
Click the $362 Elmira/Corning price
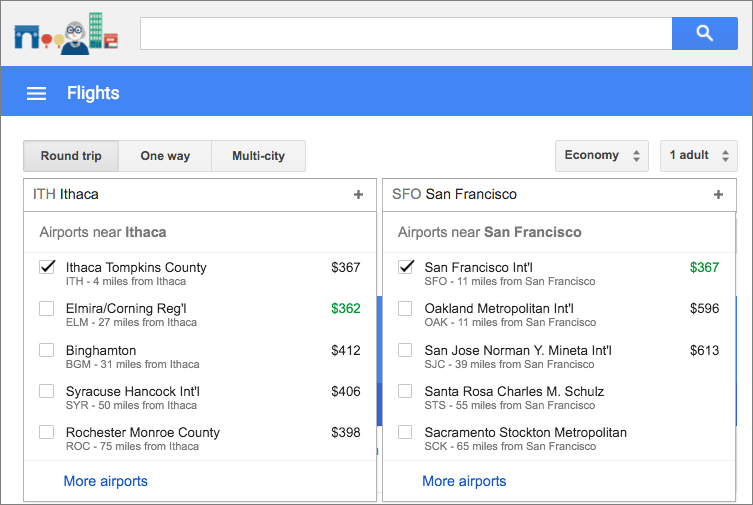tap(346, 308)
